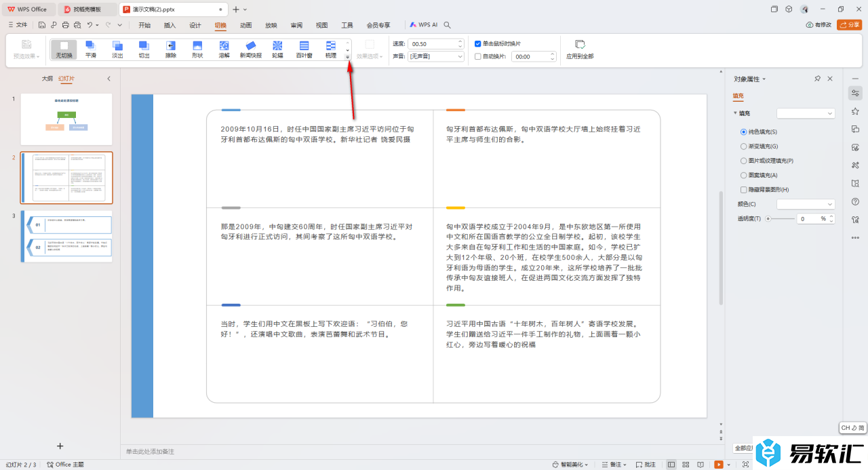The height and width of the screenshot is (470, 868).
Task: Open the 审阅 ribbon tab
Action: 296,25
